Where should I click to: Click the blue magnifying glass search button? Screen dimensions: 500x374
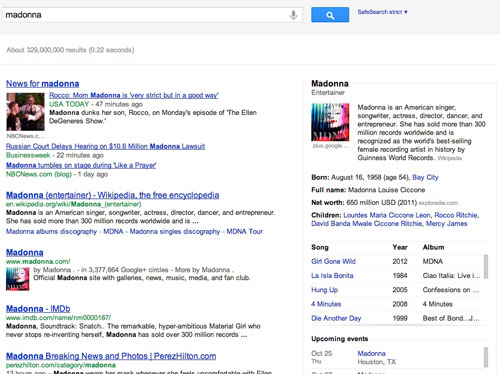point(330,15)
